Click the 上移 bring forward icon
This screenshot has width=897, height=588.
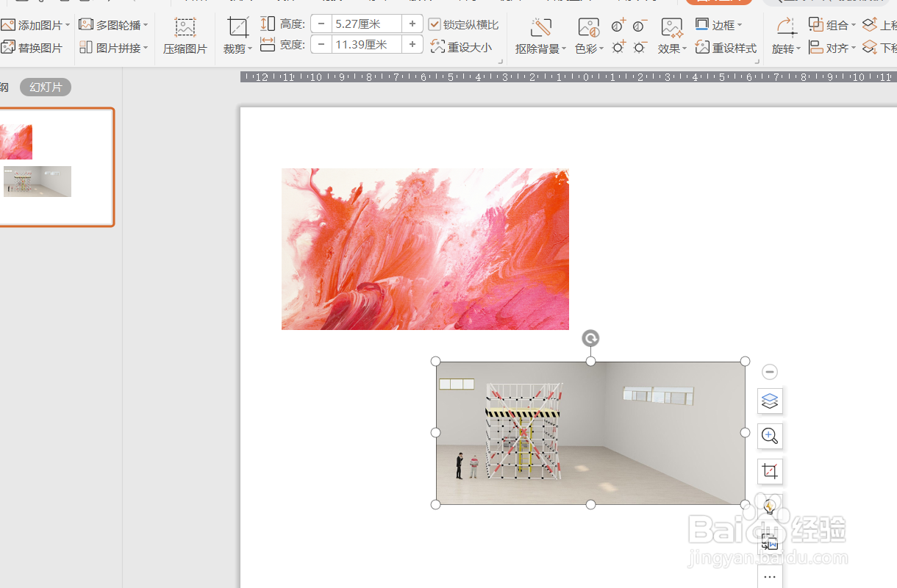870,25
